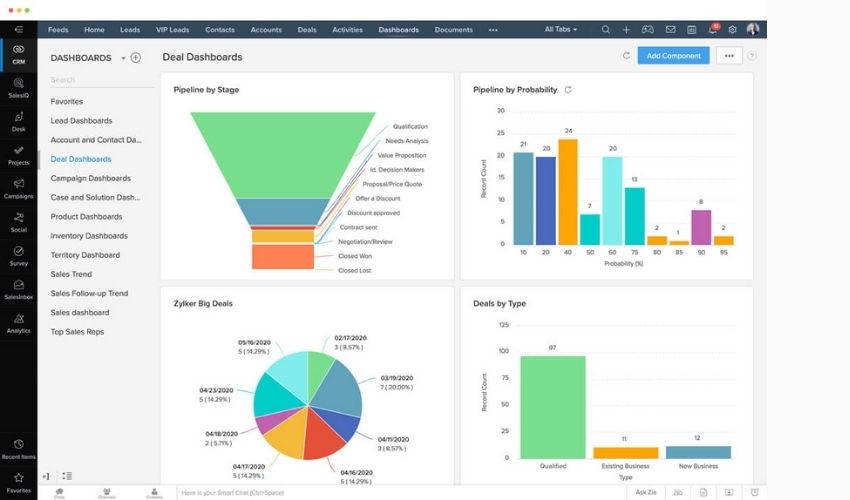Collapse the sidebar with the hamburger icon
This screenshot has width=850, height=500.
[18, 29]
